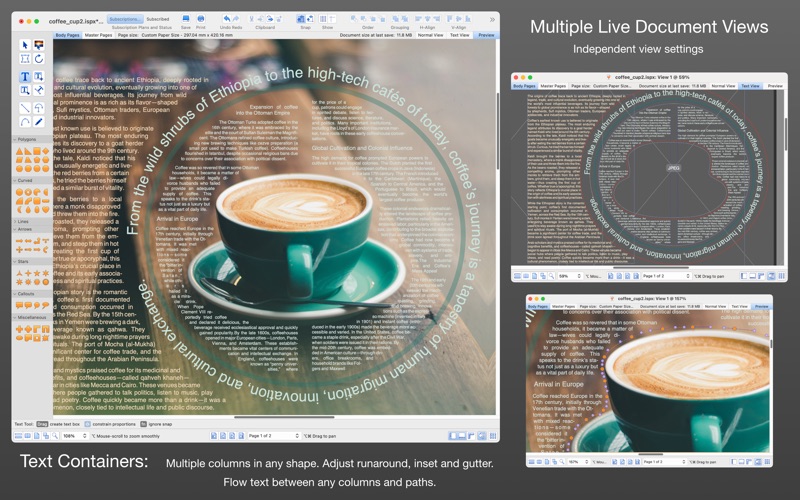Switch to Body Pages tab, main window
Screen dimensions: 800x500
[67, 35]
